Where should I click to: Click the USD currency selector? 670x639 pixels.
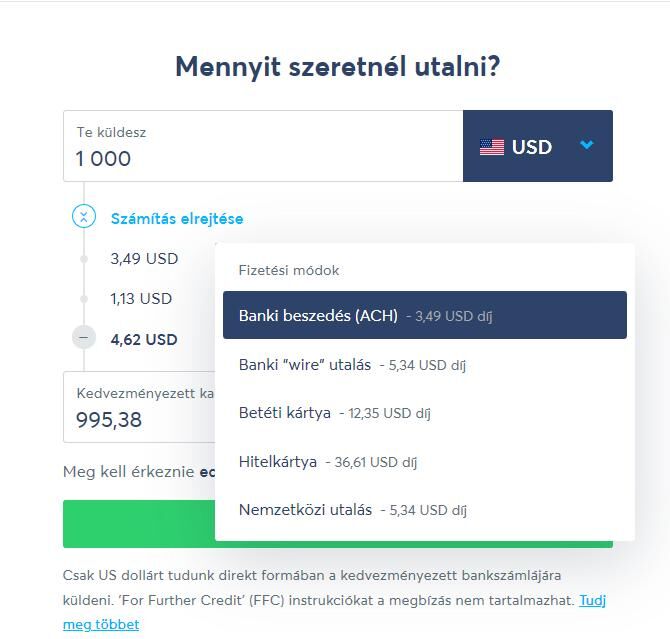point(538,146)
